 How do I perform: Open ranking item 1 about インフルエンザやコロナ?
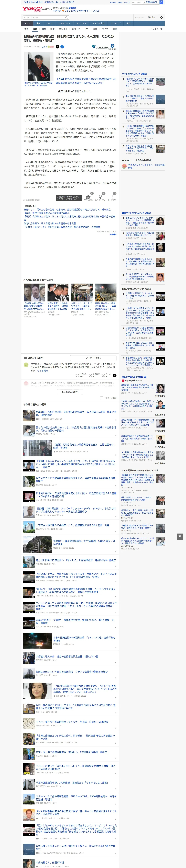[x=140, y=83]
